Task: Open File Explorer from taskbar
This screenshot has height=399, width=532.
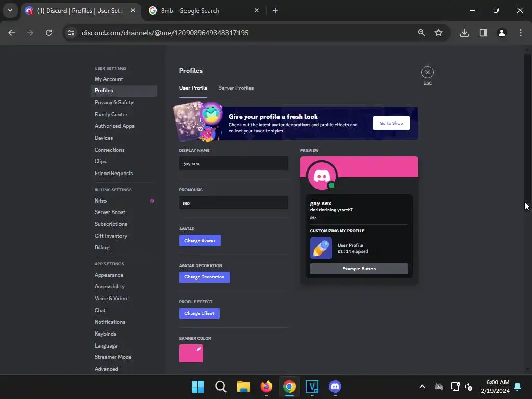Action: pyautogui.click(x=243, y=387)
